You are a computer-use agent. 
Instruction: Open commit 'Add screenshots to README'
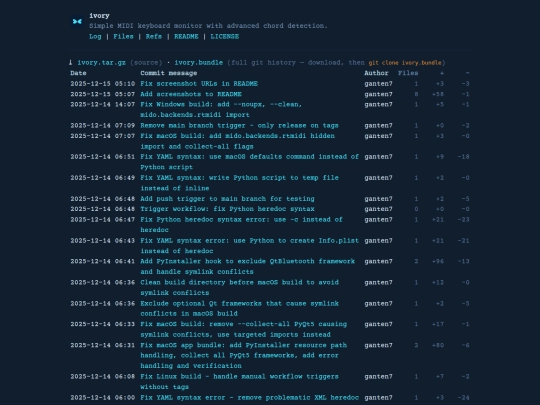point(191,94)
